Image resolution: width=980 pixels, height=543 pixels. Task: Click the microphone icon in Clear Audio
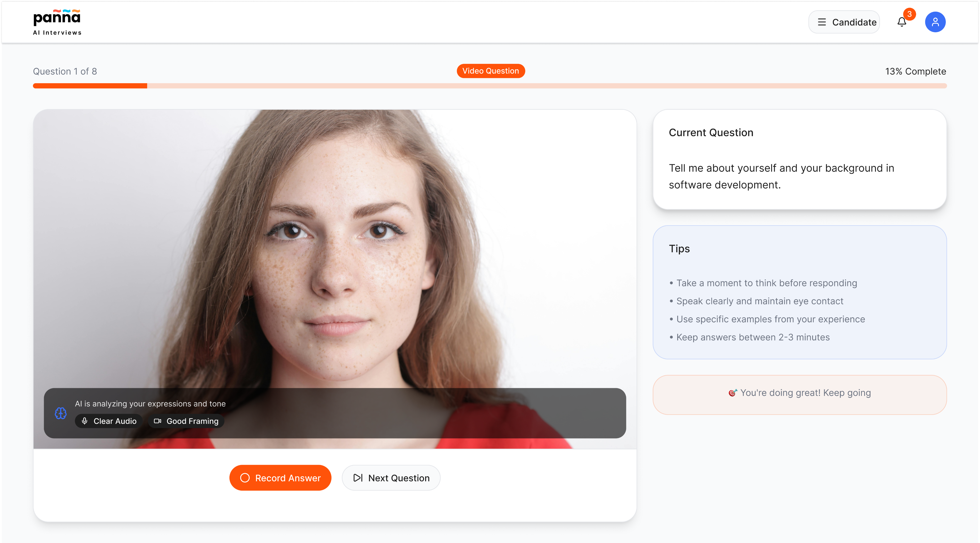[x=85, y=421]
